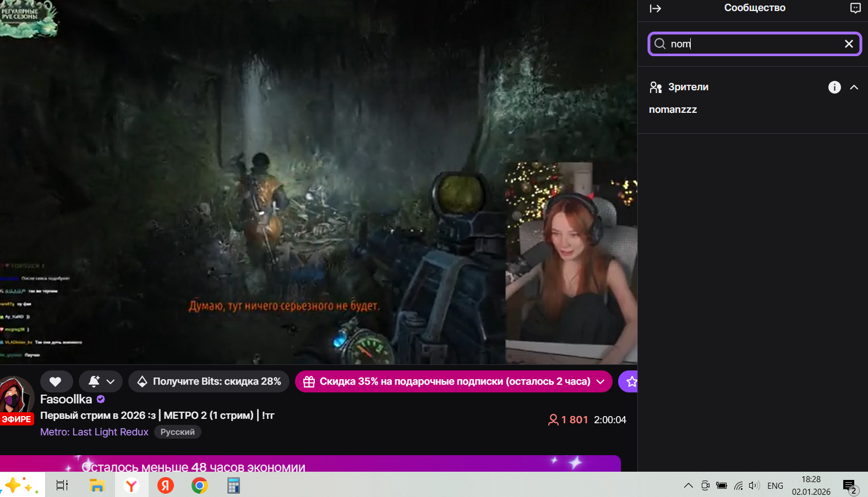Screen dimensions: 868x497
Task: Open the volume control in tray
Action: (754, 485)
